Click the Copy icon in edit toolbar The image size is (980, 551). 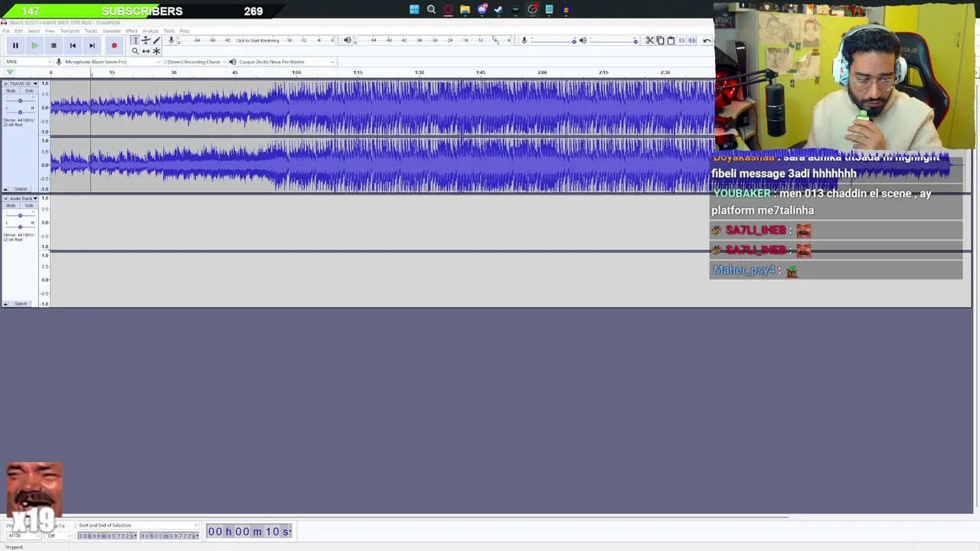(660, 40)
